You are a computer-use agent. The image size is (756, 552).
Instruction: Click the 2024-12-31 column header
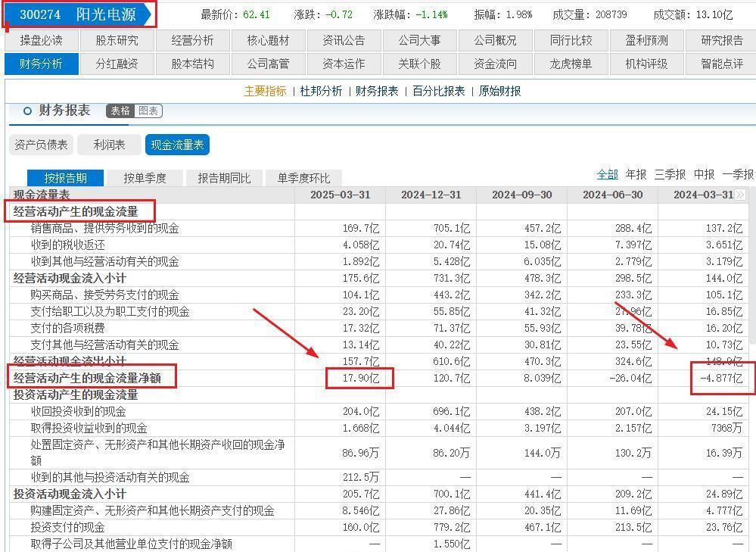pyautogui.click(x=431, y=195)
